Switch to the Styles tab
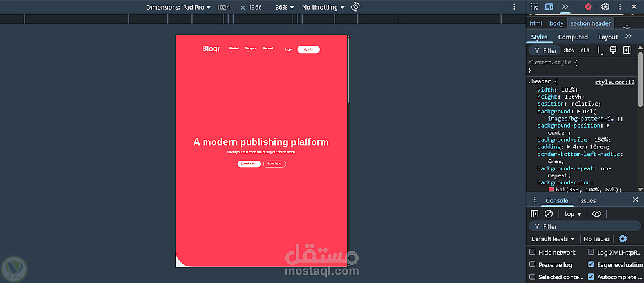This screenshot has height=283, width=644. pos(539,37)
